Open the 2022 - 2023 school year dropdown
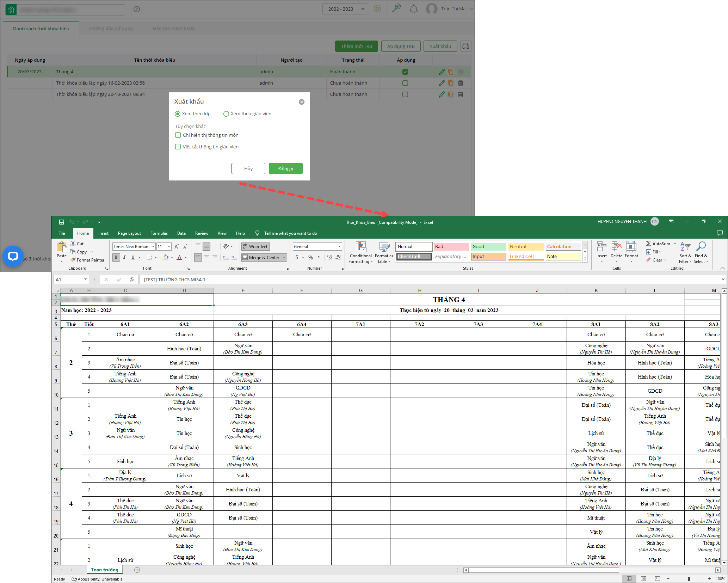Image resolution: width=728 pixels, height=583 pixels. tap(345, 9)
